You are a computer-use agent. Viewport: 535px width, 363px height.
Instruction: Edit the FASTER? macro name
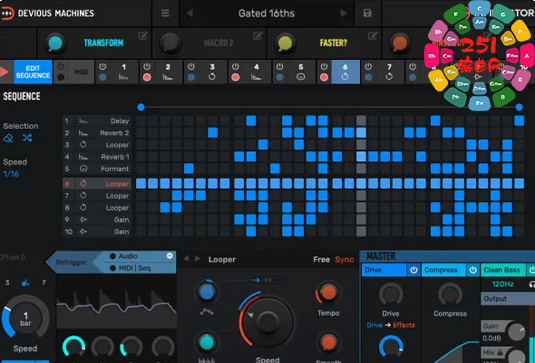coord(373,35)
